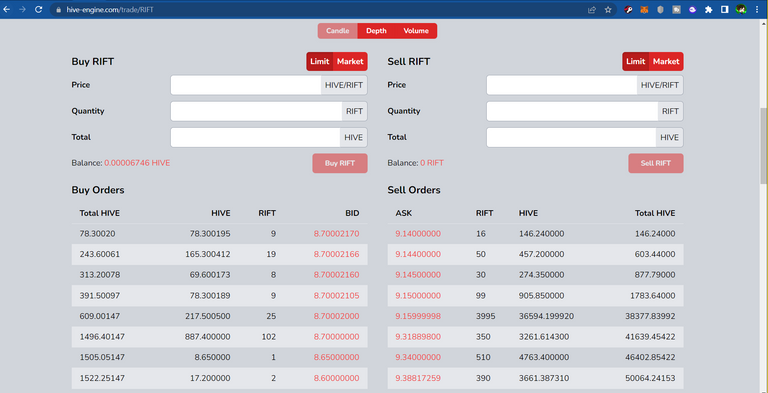
Task: Select bid price 8.70002105
Action: [336, 296]
